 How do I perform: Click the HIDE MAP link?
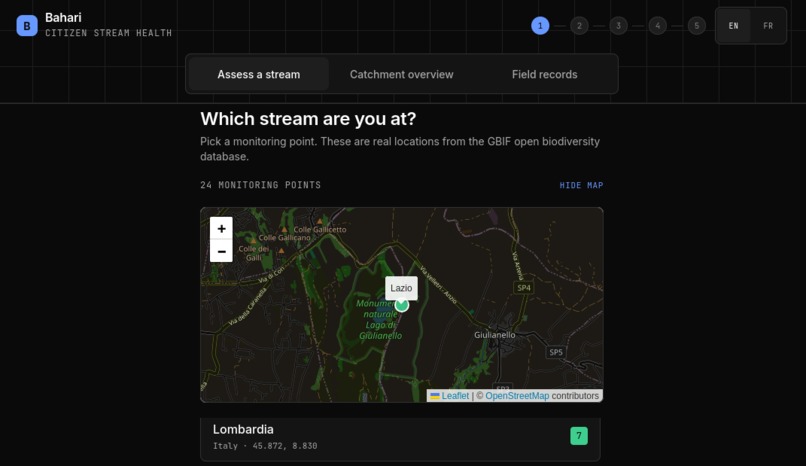coord(581,185)
